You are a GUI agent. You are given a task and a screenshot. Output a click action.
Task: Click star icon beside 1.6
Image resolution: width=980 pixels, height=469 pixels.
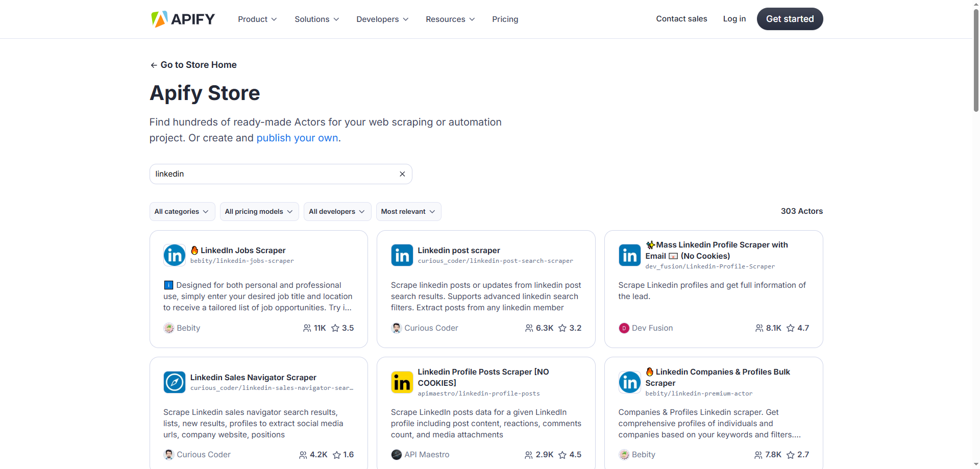[x=337, y=455]
